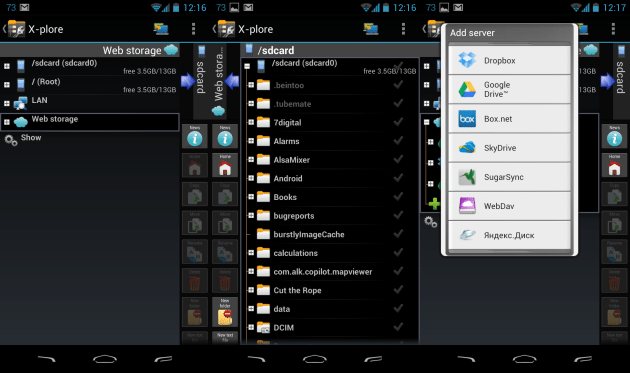Tap Back navigation button on middle screen

click(x=256, y=359)
